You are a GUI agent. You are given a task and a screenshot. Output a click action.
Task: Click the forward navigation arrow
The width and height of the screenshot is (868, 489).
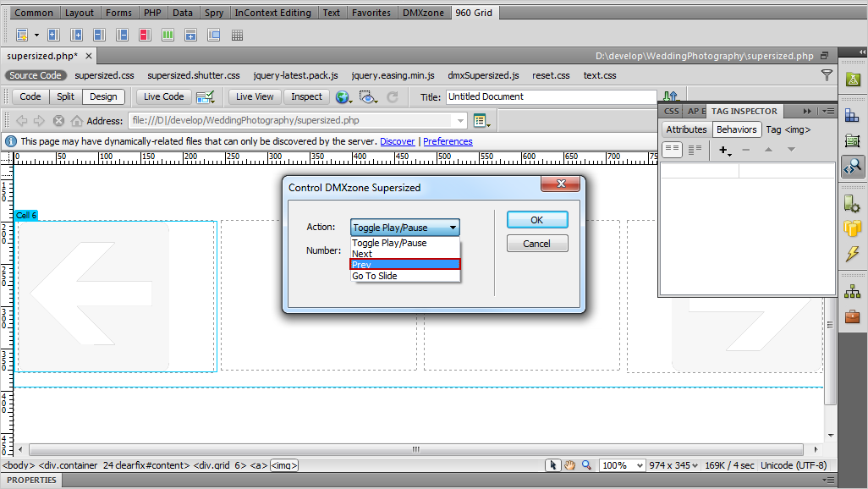pos(39,120)
